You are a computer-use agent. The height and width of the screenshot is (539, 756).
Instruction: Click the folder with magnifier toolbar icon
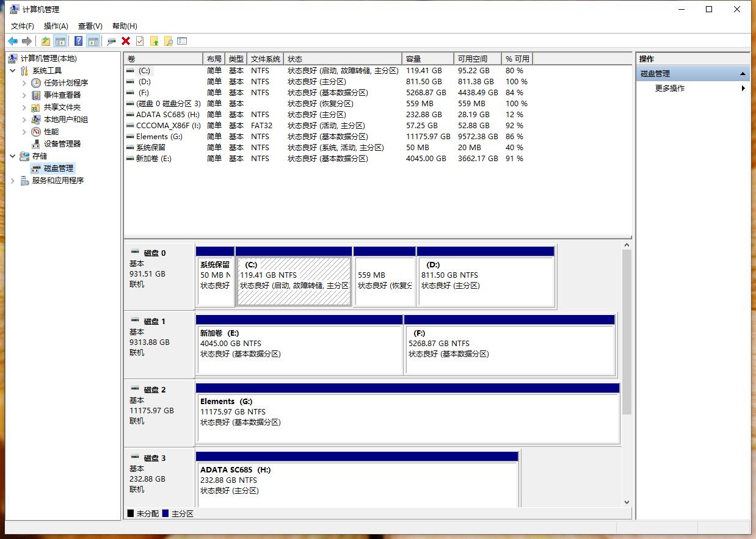coord(168,41)
